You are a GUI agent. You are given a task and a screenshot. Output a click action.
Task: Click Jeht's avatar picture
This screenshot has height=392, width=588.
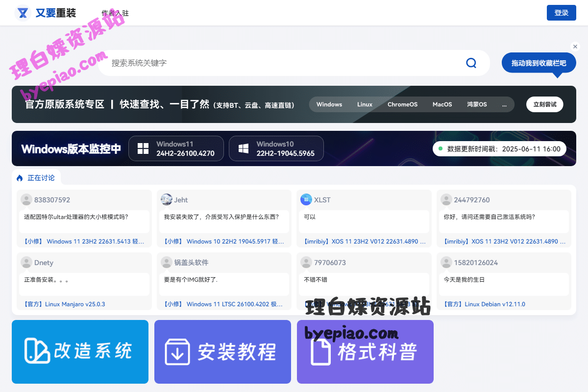tap(167, 199)
